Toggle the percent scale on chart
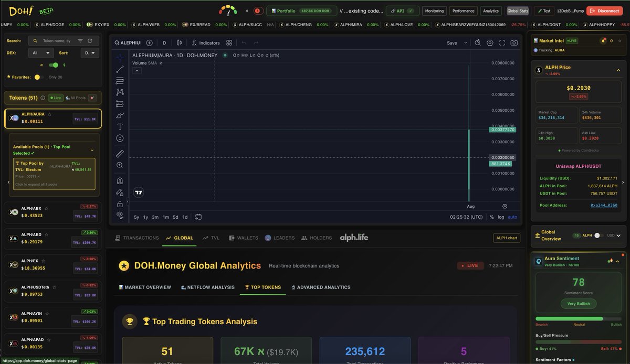 491,217
